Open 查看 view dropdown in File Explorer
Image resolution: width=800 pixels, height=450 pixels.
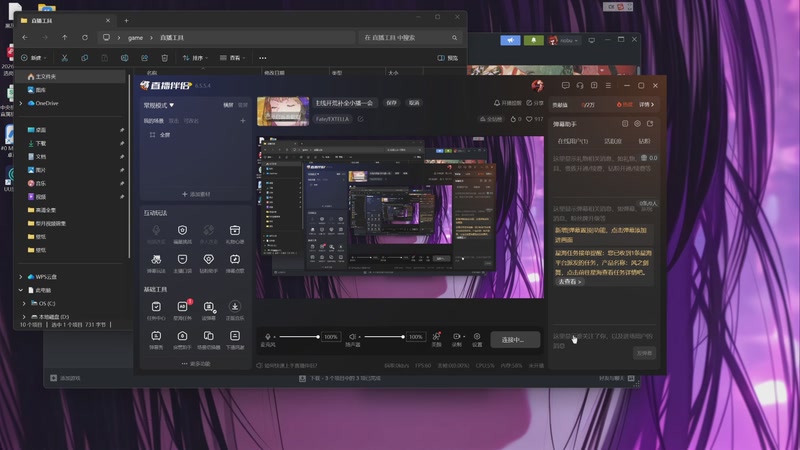pos(233,58)
